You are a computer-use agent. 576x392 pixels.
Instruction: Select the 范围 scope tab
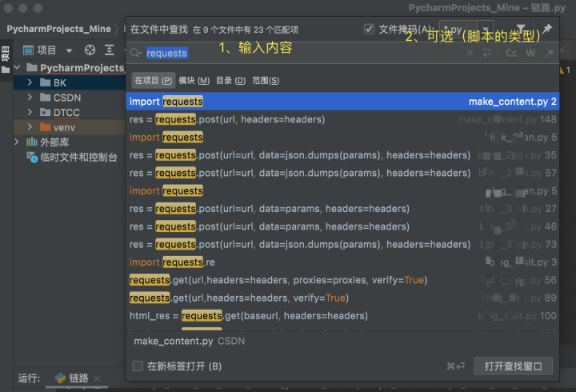[x=266, y=81]
